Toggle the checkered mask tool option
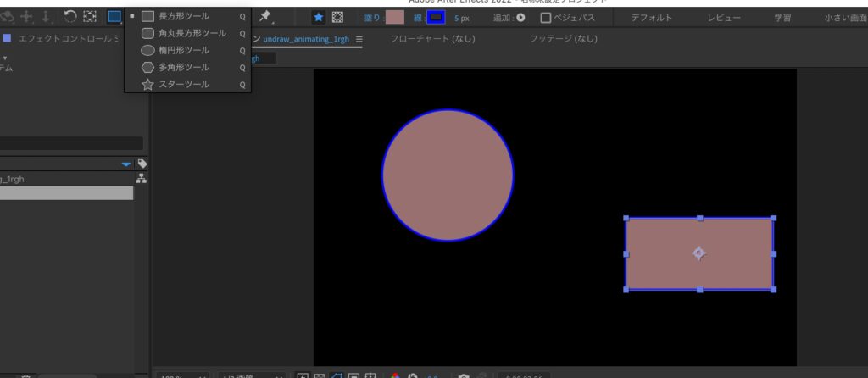This screenshot has width=868, height=378. [337, 17]
